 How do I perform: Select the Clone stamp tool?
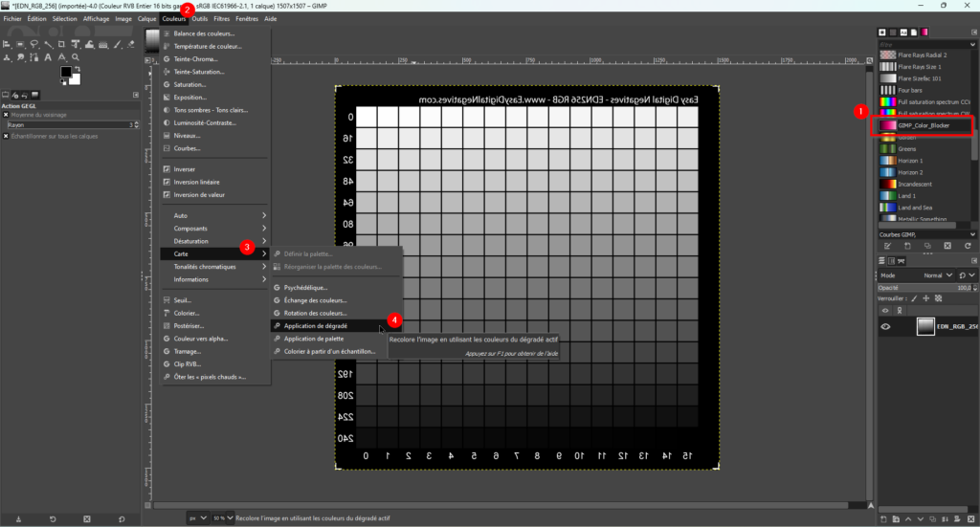[7, 57]
